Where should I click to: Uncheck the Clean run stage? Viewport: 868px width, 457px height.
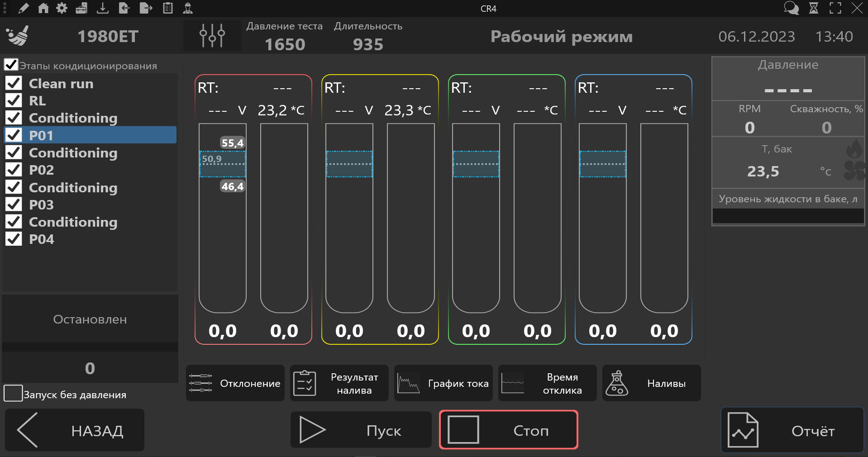click(x=14, y=83)
